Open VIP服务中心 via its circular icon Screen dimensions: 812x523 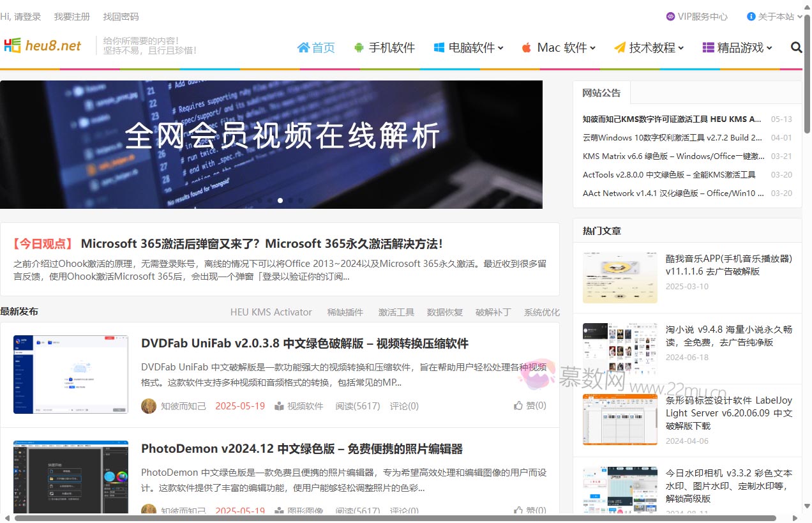click(x=670, y=17)
